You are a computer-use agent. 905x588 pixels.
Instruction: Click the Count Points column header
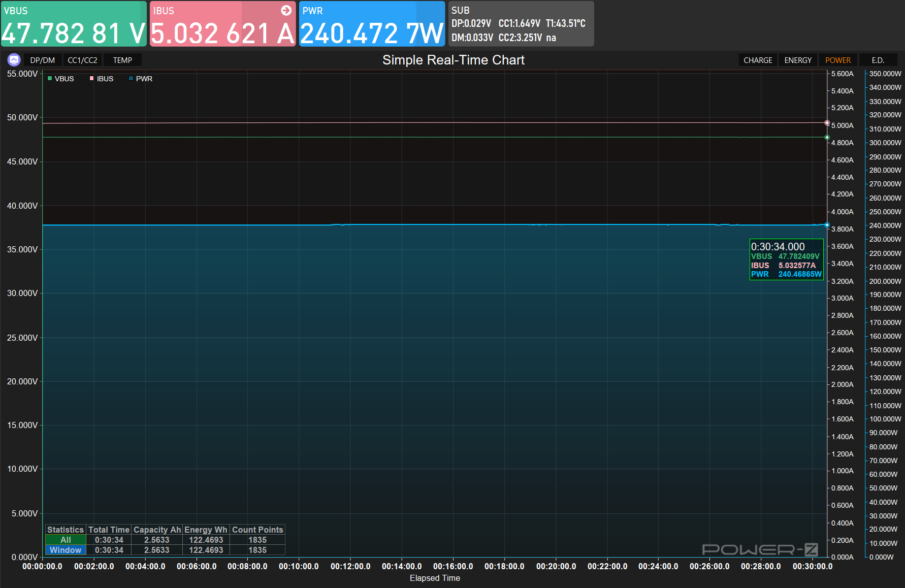257,530
